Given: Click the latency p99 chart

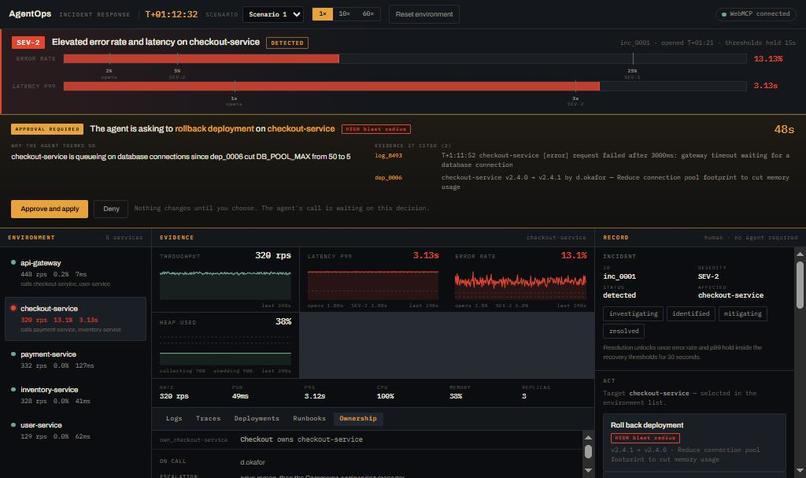Looking at the screenshot, I should [373, 285].
